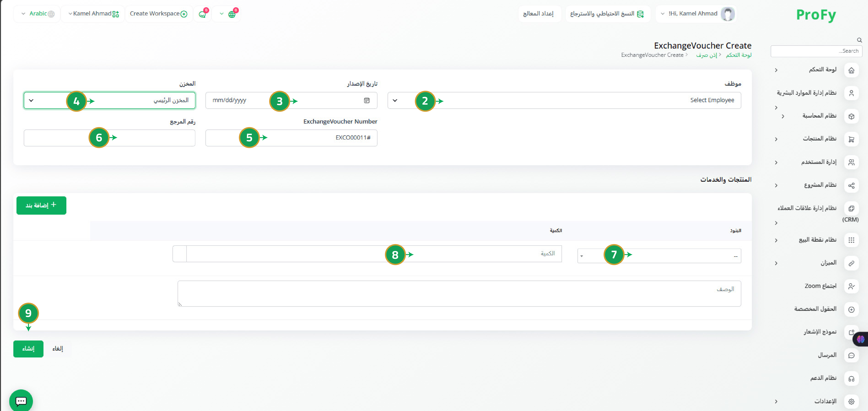Expand the settings menu chevron
The width and height of the screenshot is (868, 411).
coord(776,401)
